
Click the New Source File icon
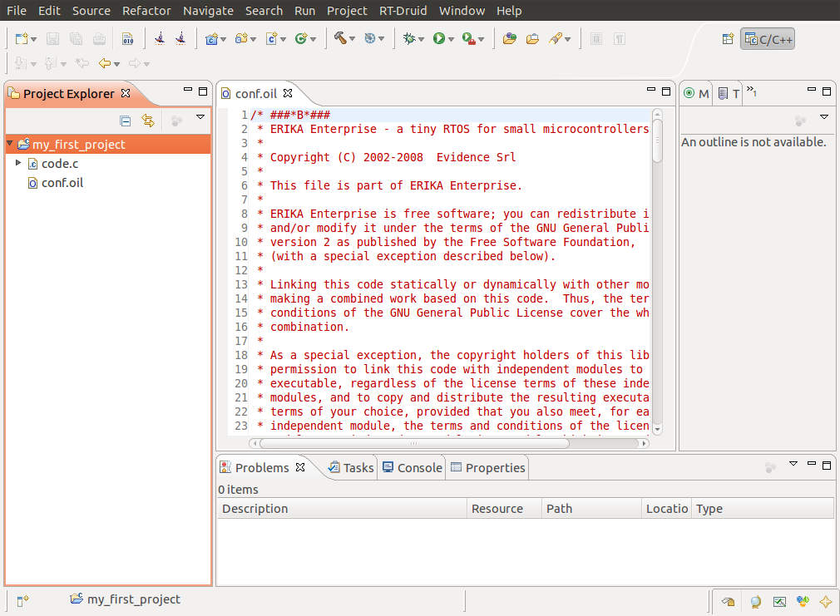[x=272, y=38]
